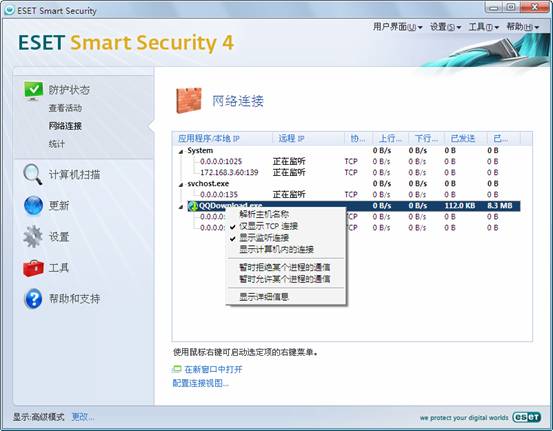Open settings using the gear icon
The image size is (553, 431).
(x=33, y=236)
